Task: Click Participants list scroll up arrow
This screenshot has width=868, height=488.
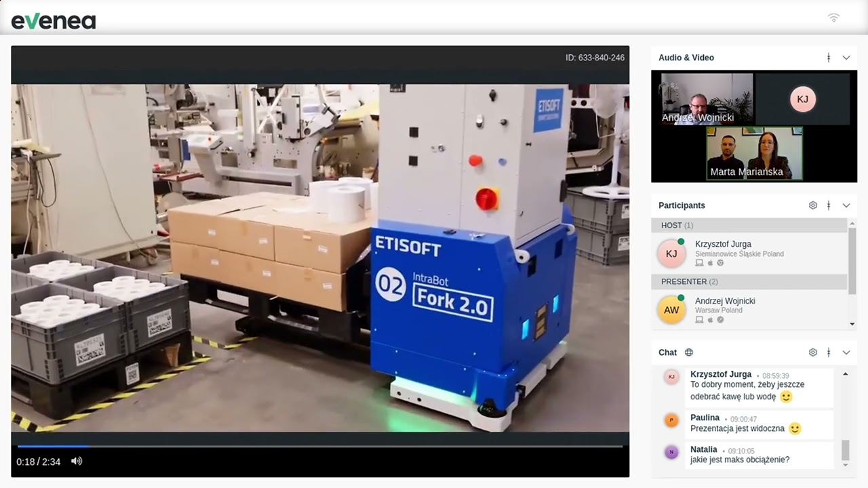Action: [x=852, y=223]
